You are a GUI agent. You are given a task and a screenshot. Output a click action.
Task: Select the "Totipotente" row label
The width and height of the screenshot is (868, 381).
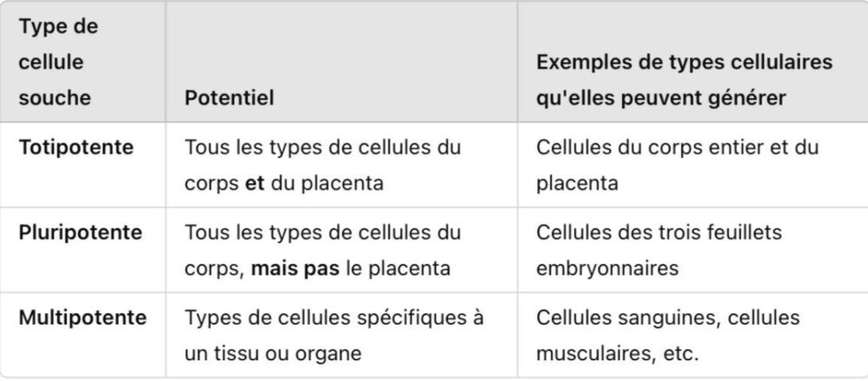[76, 147]
